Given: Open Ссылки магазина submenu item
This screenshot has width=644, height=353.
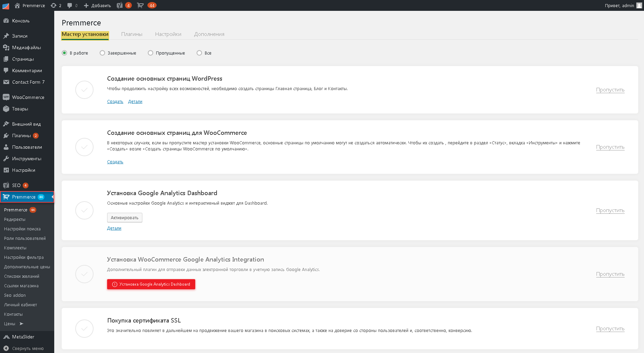Looking at the screenshot, I should click(21, 286).
